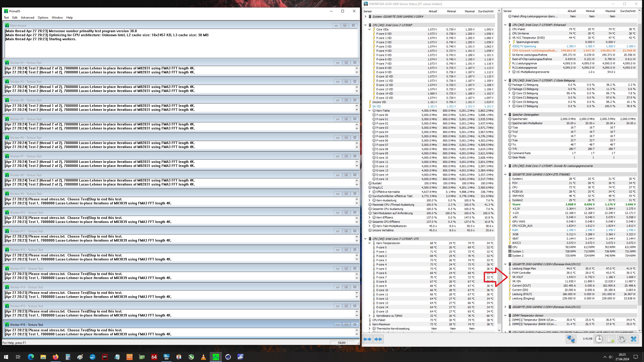Open the Options menu in Prime95

[x=43, y=18]
